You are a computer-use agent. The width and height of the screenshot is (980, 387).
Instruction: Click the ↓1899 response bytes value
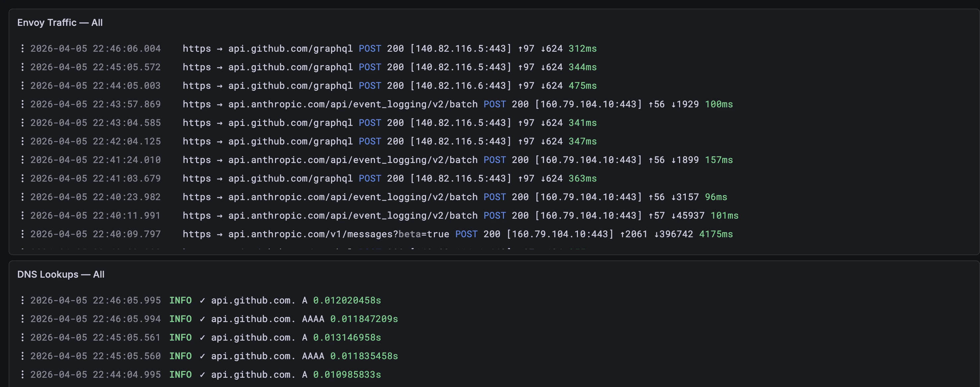point(685,160)
